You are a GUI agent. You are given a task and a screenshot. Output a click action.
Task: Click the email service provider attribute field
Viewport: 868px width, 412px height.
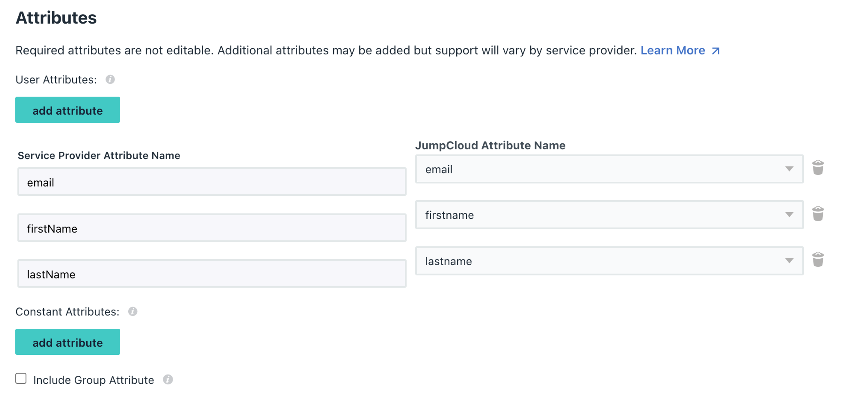(212, 182)
